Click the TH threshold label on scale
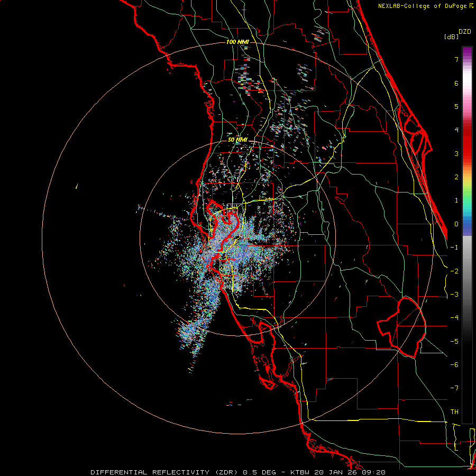 pyautogui.click(x=454, y=412)
